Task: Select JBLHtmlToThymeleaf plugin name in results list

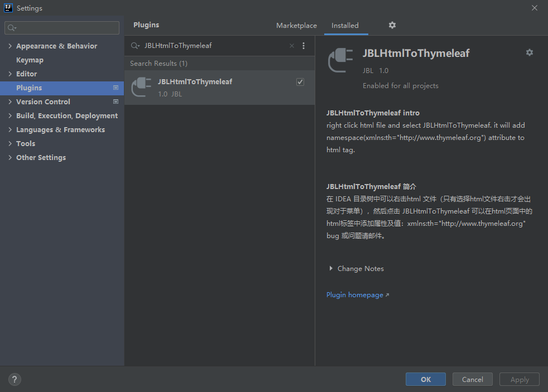Action: tap(195, 81)
